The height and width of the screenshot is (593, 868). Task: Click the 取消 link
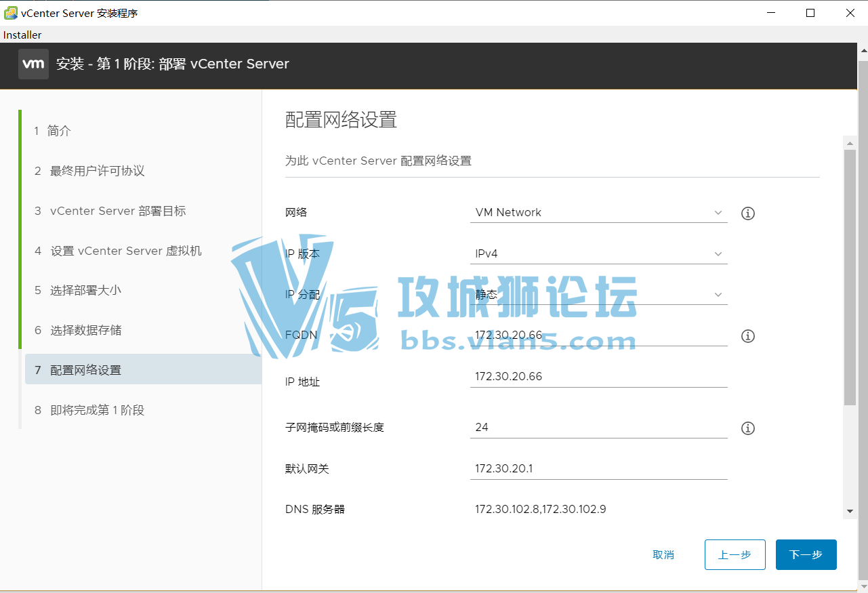point(663,554)
